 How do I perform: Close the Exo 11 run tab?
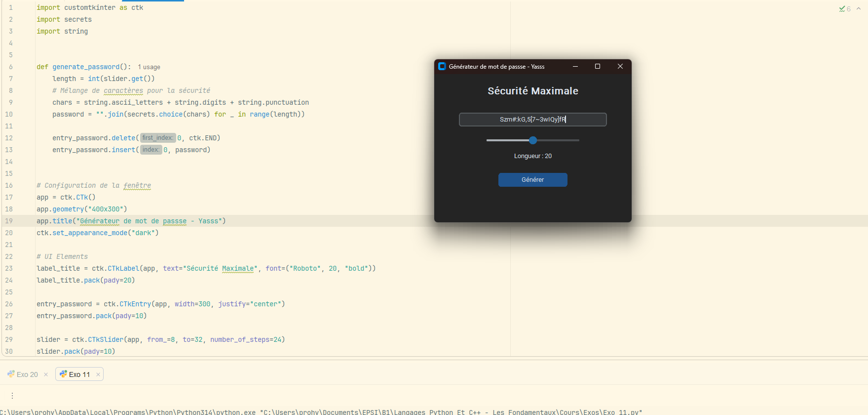pos(98,374)
